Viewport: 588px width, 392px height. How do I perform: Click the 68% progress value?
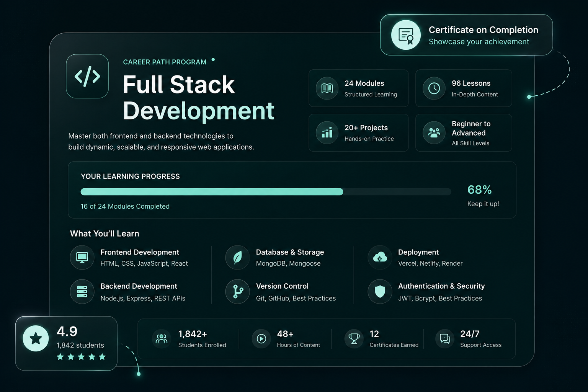pos(479,189)
